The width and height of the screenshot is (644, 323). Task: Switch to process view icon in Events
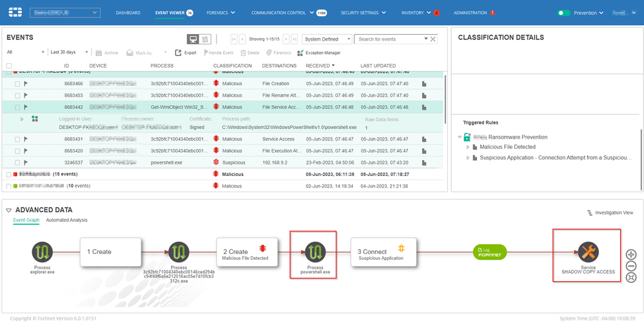(206, 39)
